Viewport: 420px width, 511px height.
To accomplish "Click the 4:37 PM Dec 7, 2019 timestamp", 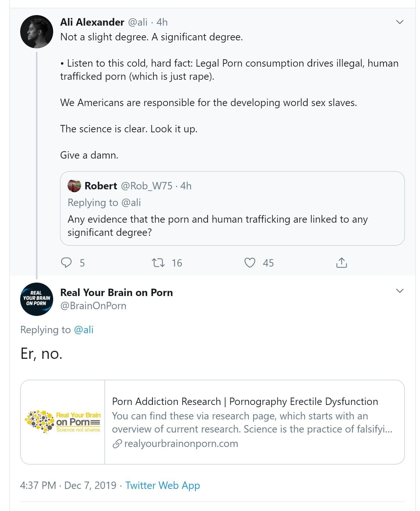I will coord(68,485).
